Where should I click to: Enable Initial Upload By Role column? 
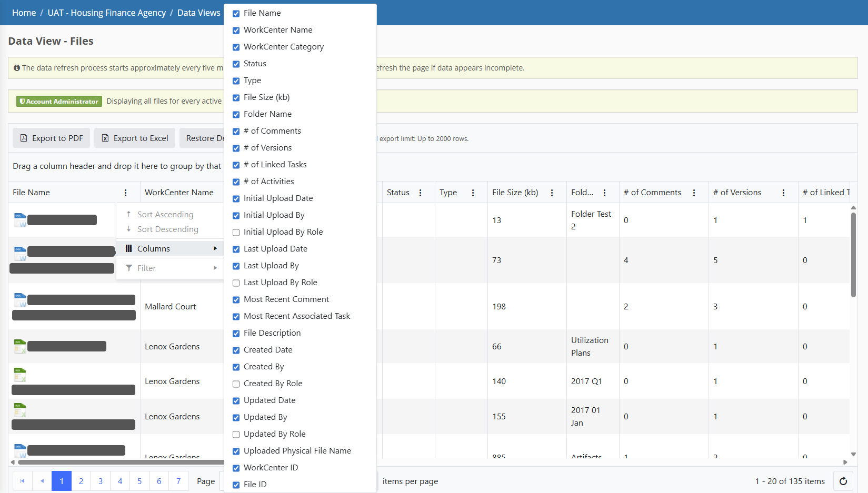(x=236, y=232)
